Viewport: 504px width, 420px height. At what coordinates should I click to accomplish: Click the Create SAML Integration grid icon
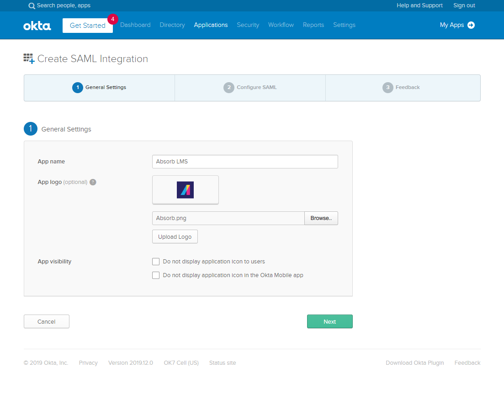click(28, 58)
